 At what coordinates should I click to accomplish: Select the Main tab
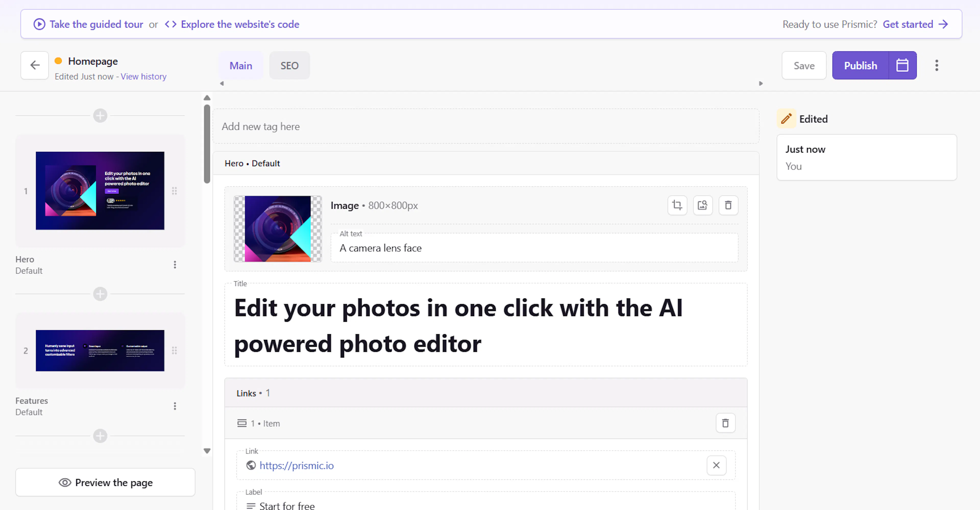tap(241, 65)
